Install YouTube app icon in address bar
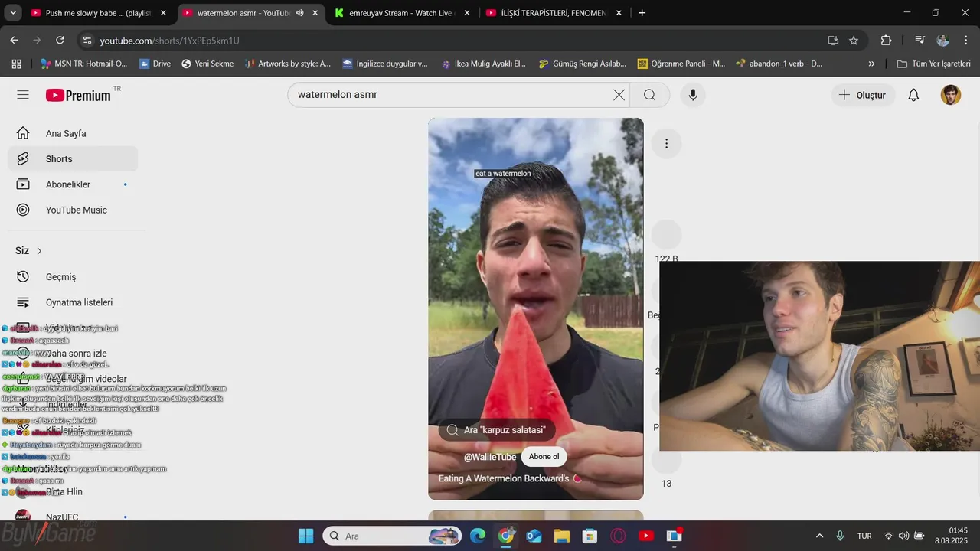Image resolution: width=980 pixels, height=551 pixels. pos(833,40)
